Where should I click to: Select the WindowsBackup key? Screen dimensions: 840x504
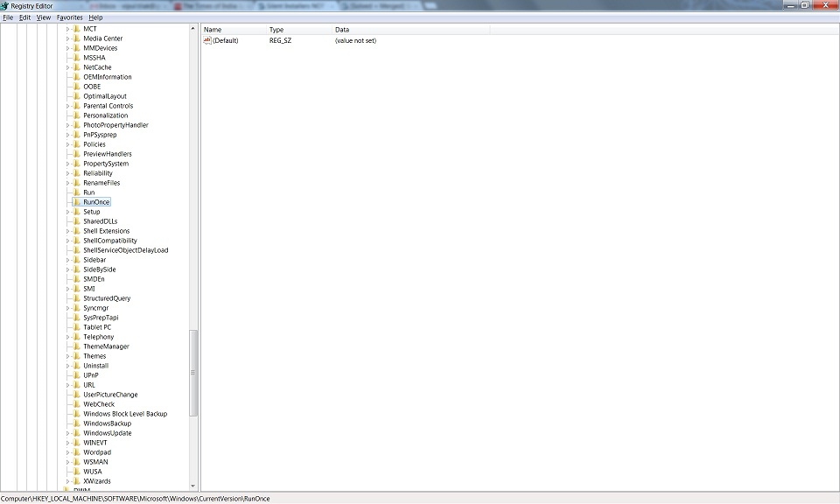click(x=107, y=423)
